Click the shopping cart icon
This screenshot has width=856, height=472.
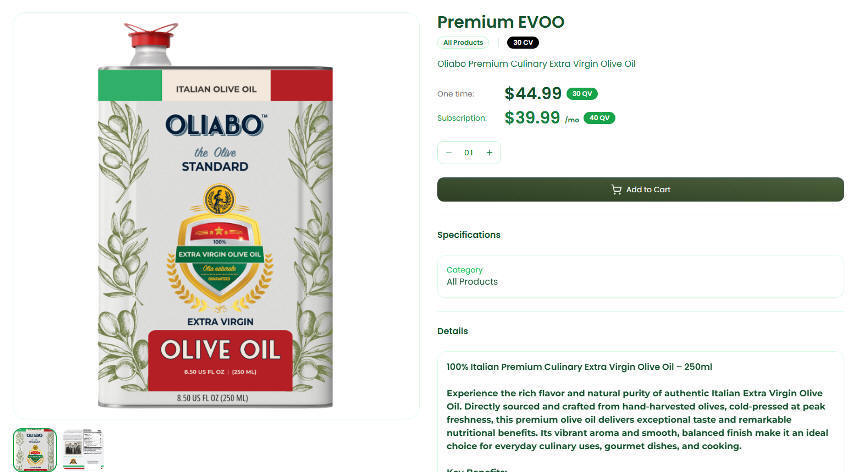pyautogui.click(x=616, y=190)
